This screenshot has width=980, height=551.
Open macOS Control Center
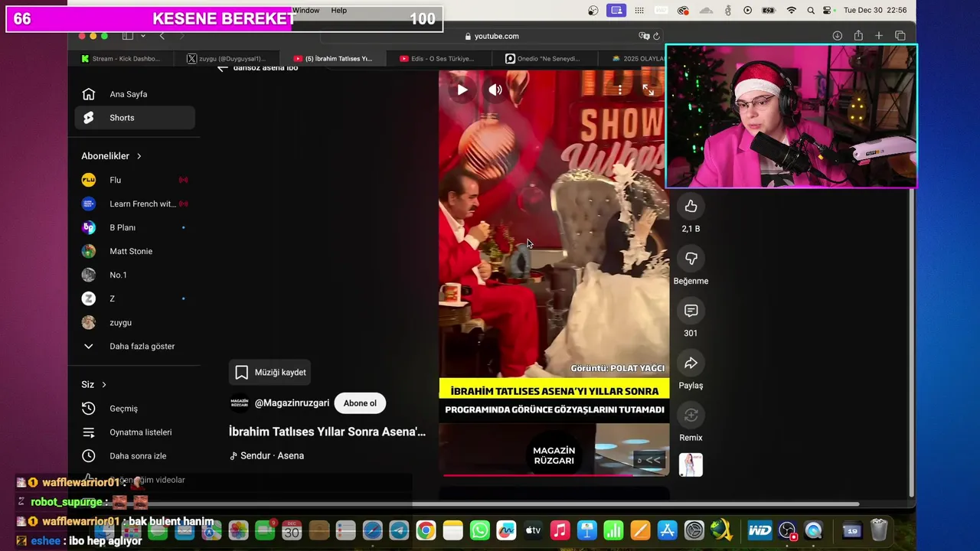(x=827, y=10)
